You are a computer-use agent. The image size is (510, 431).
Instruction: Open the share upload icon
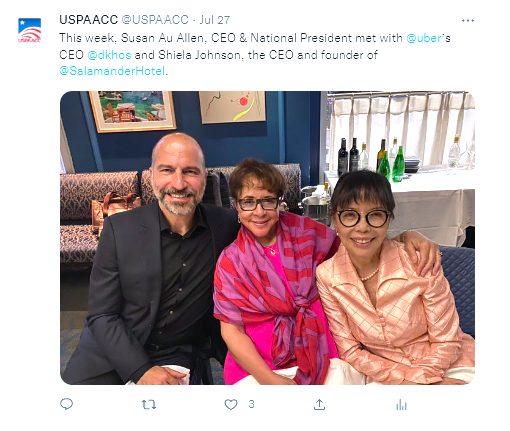319,405
